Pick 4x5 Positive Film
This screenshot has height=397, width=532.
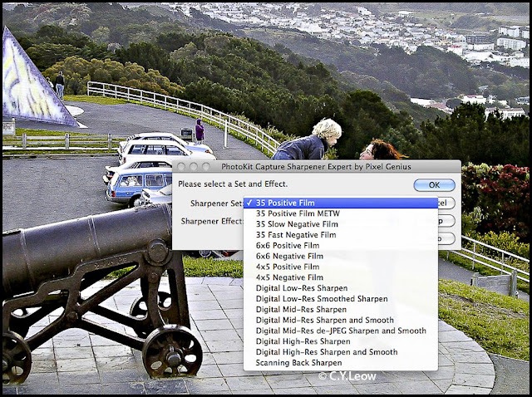[x=341, y=267]
